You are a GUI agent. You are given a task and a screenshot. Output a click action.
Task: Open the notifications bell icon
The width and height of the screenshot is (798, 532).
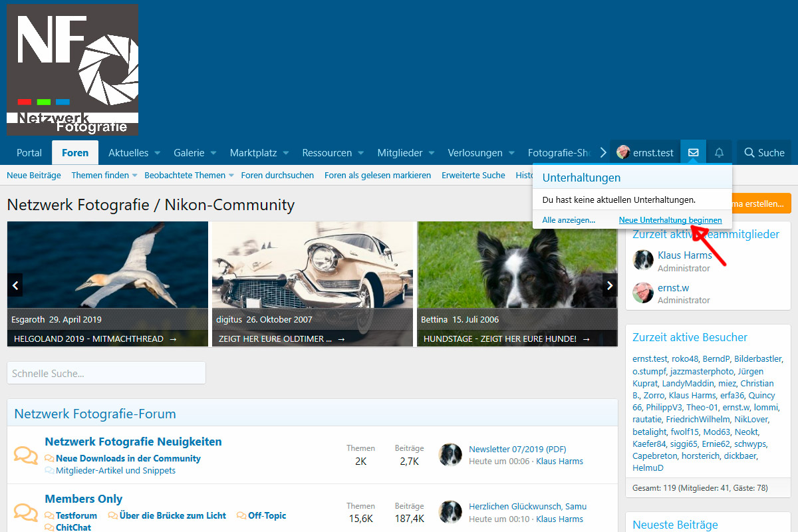click(x=719, y=152)
